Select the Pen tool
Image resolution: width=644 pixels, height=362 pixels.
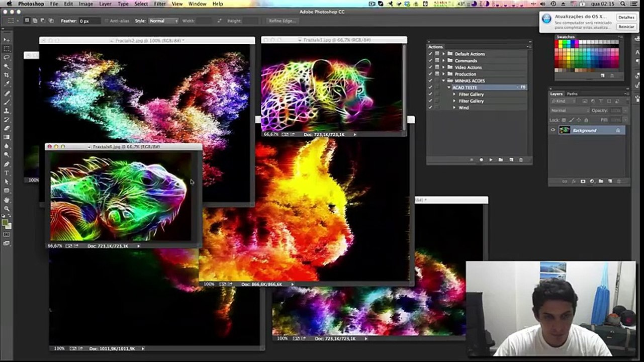click(x=7, y=164)
